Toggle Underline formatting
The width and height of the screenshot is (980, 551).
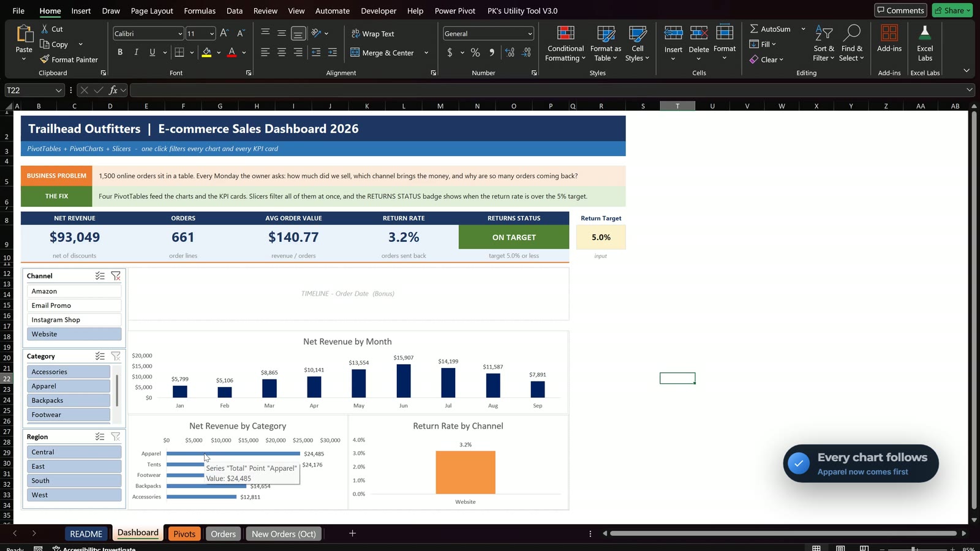tap(152, 53)
